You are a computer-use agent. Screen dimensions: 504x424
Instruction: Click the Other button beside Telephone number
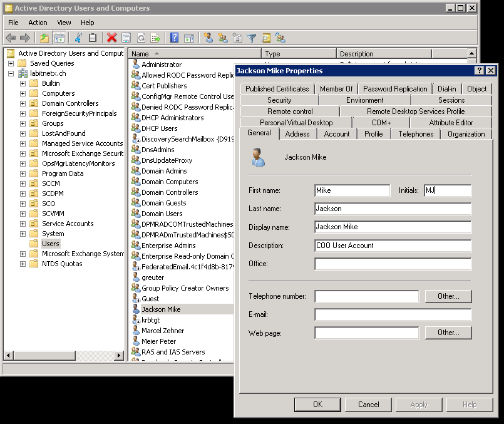(448, 296)
